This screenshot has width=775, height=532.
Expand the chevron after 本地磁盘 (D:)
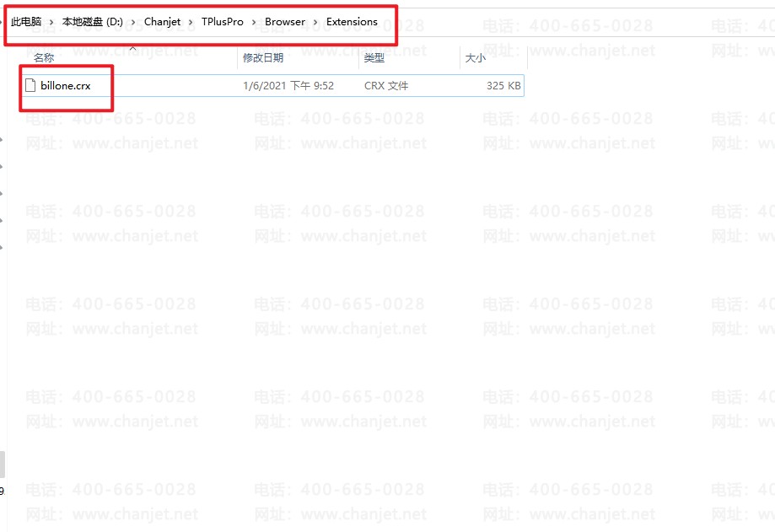coord(134,22)
